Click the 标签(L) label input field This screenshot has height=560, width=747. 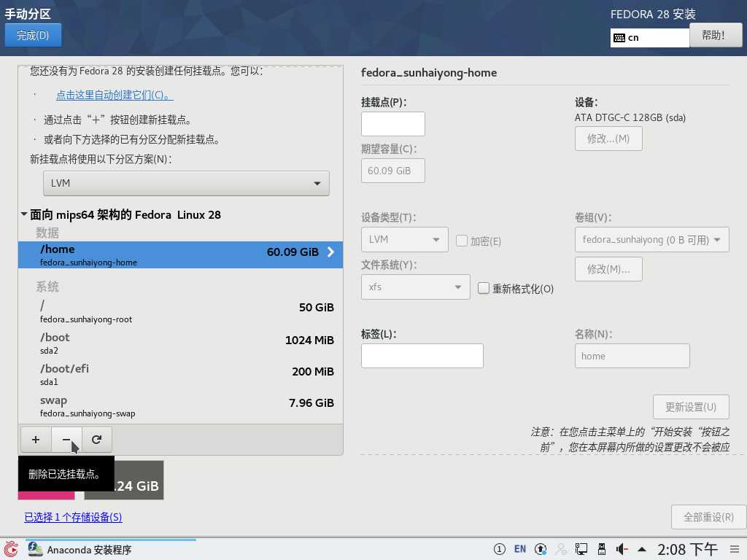(422, 356)
